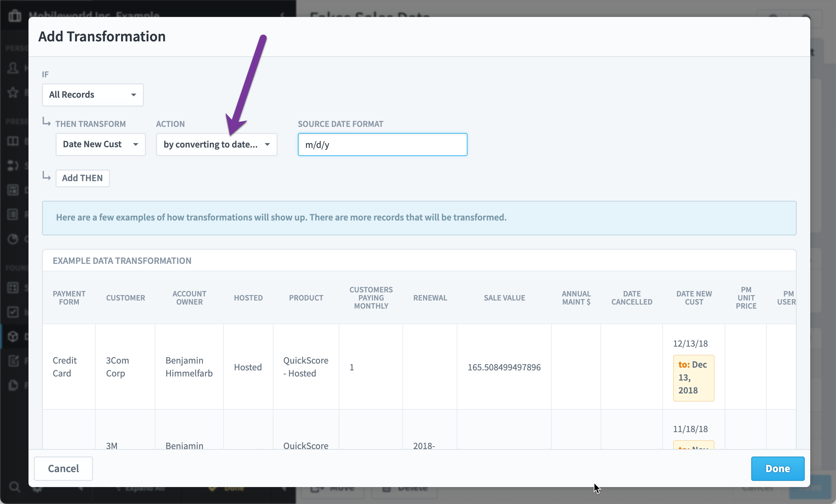Screen dimensions: 836x504
Task: Click the 'Hosted' cell in the first row
Action: point(248,367)
